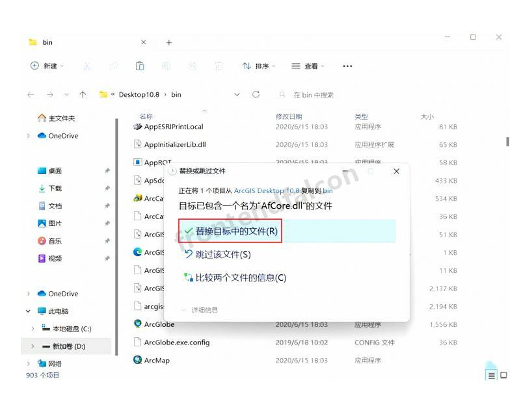
Task: Click the Copy icon in the toolbar
Action: coord(114,66)
